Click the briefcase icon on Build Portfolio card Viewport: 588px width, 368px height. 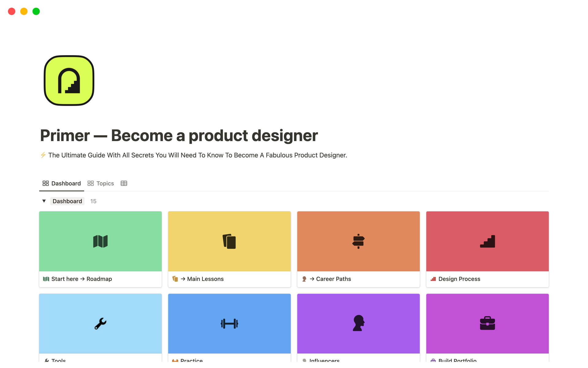coord(487,323)
